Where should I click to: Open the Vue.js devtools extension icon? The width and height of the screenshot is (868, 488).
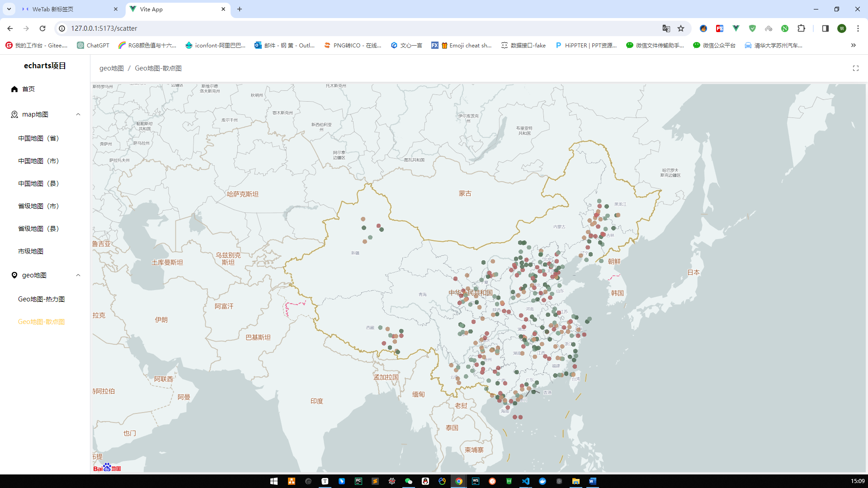tap(736, 28)
